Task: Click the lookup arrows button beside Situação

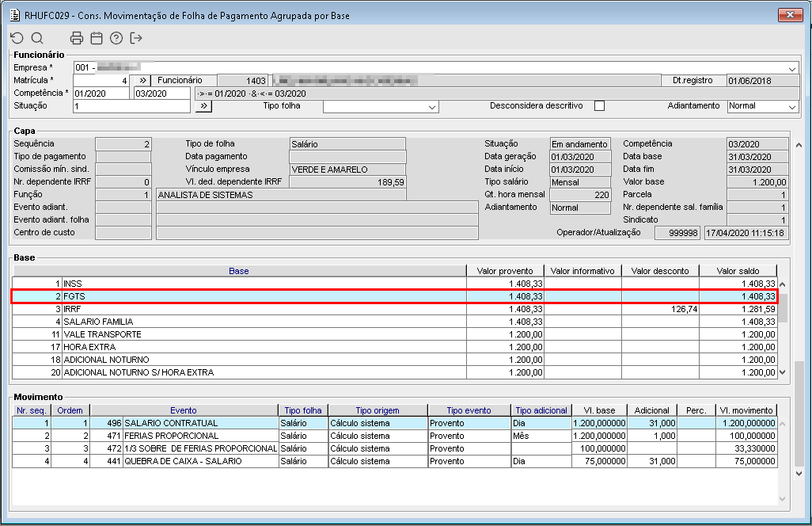Action: 203,106
